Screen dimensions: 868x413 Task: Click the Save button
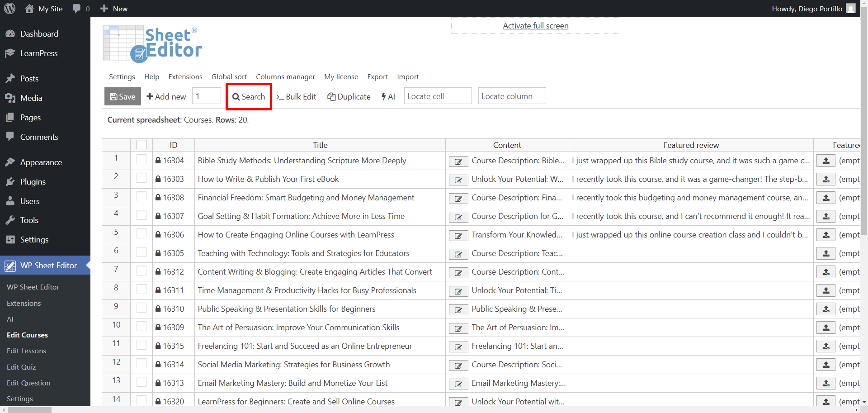click(123, 96)
